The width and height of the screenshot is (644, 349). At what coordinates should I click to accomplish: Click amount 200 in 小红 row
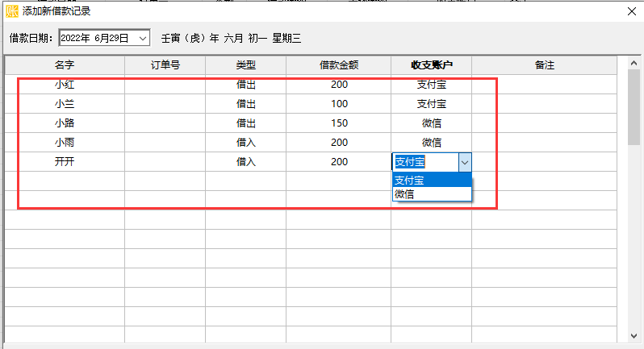pos(339,85)
